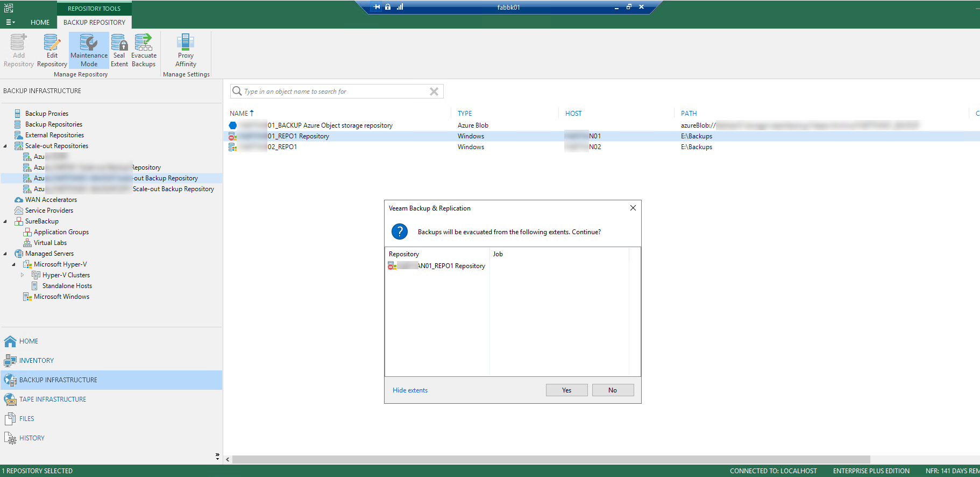This screenshot has width=980, height=477.
Task: Collapse the Scale-out Repositories node
Action: [5, 146]
